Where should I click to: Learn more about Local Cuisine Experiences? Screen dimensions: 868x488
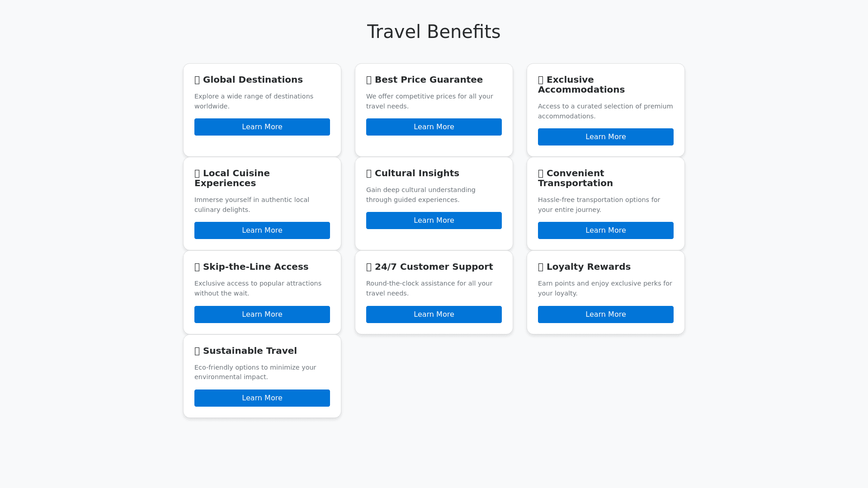pyautogui.click(x=262, y=230)
